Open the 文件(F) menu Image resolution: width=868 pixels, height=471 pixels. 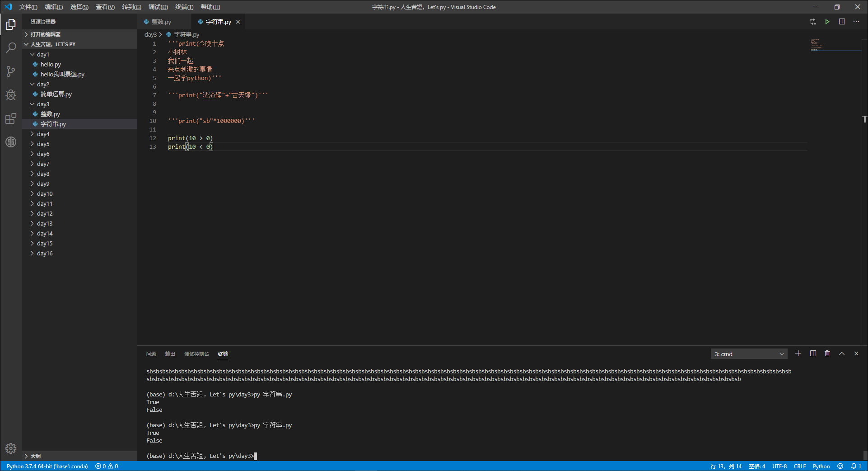point(28,7)
